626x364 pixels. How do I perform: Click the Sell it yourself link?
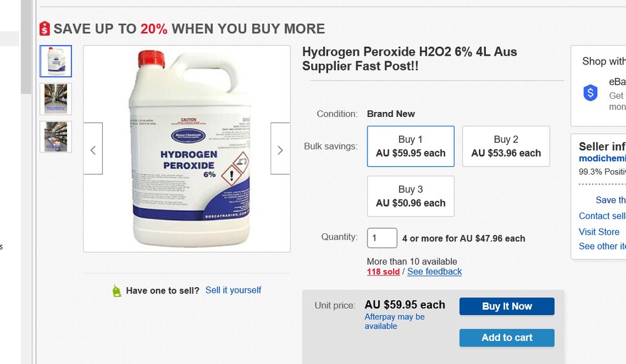[x=233, y=290]
